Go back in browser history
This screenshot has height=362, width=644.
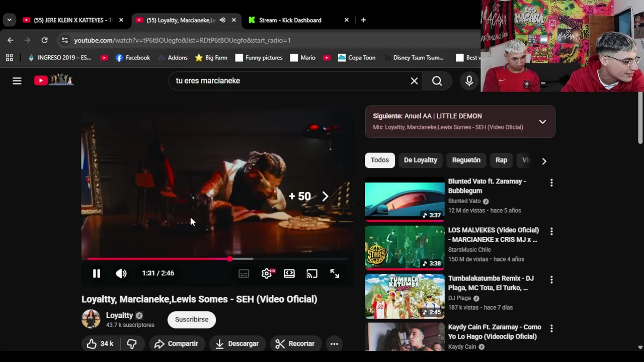[11, 40]
